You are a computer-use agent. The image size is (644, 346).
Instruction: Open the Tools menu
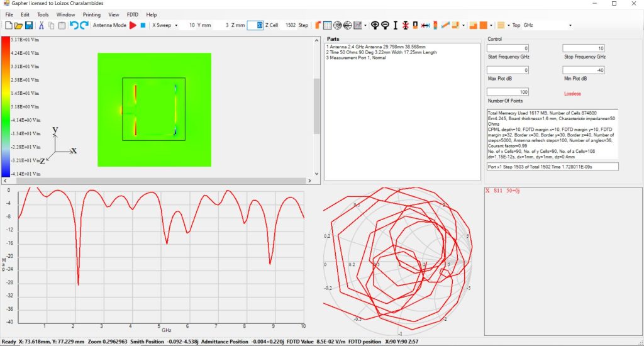tap(43, 14)
